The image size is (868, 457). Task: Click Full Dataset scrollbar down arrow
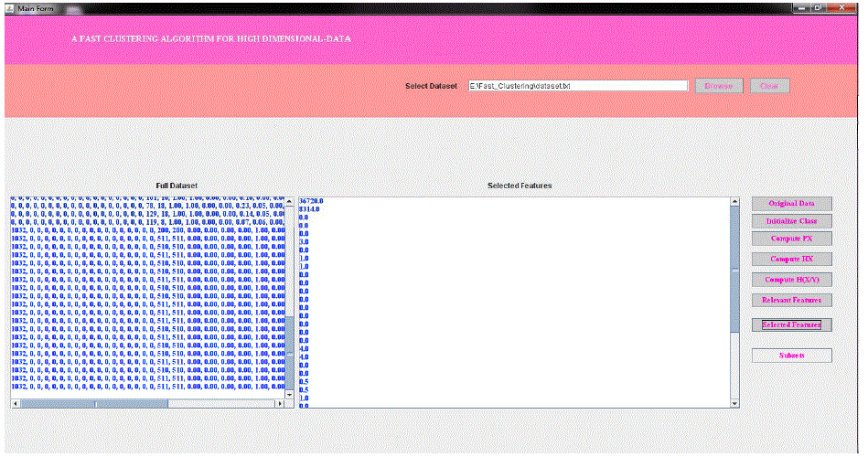point(290,393)
